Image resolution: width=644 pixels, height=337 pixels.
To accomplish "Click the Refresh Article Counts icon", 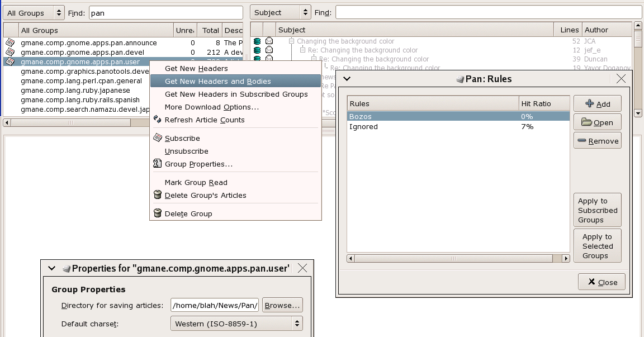I will (157, 120).
